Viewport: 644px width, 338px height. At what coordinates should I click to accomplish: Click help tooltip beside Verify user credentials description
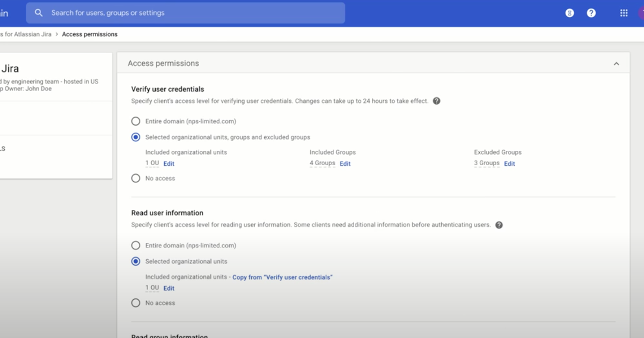click(436, 100)
